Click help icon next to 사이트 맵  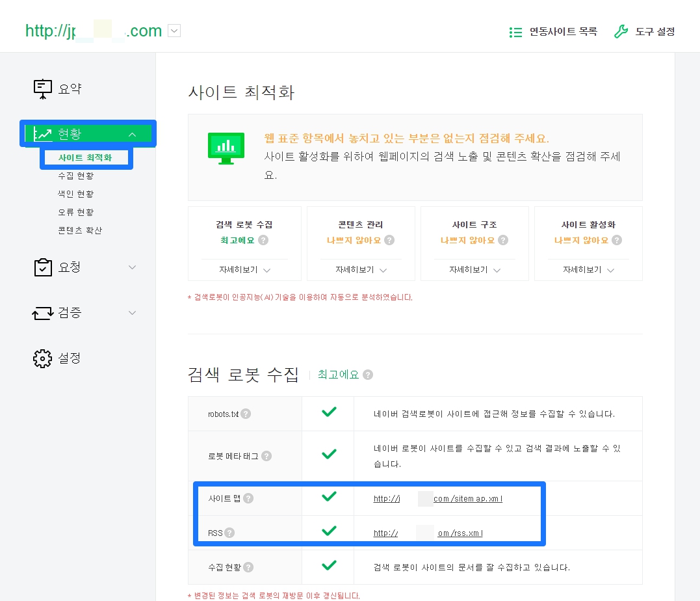tap(248, 498)
